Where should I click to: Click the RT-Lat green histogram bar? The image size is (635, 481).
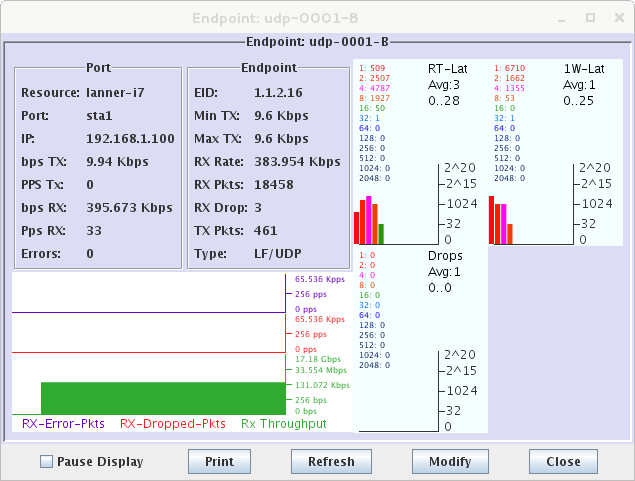[381, 234]
